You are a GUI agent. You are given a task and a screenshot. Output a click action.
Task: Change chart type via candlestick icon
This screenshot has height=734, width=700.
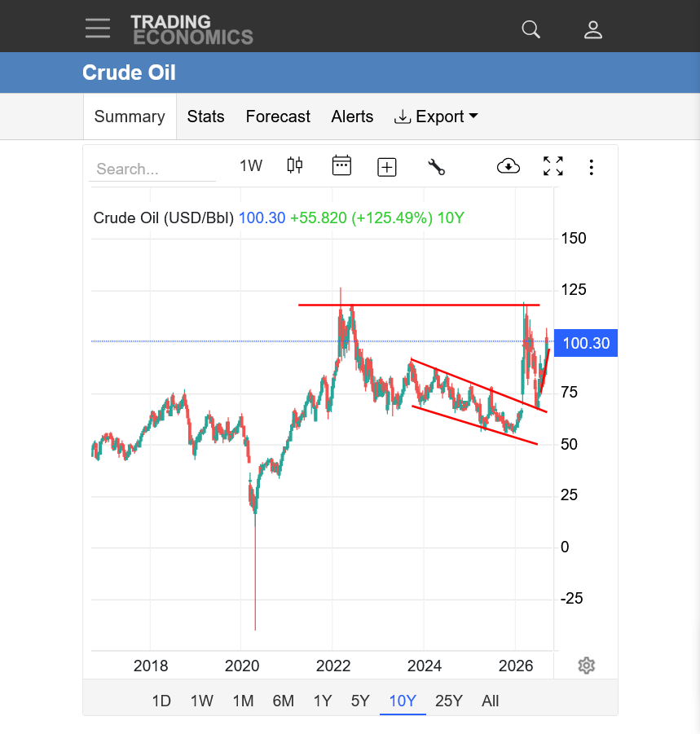(294, 165)
